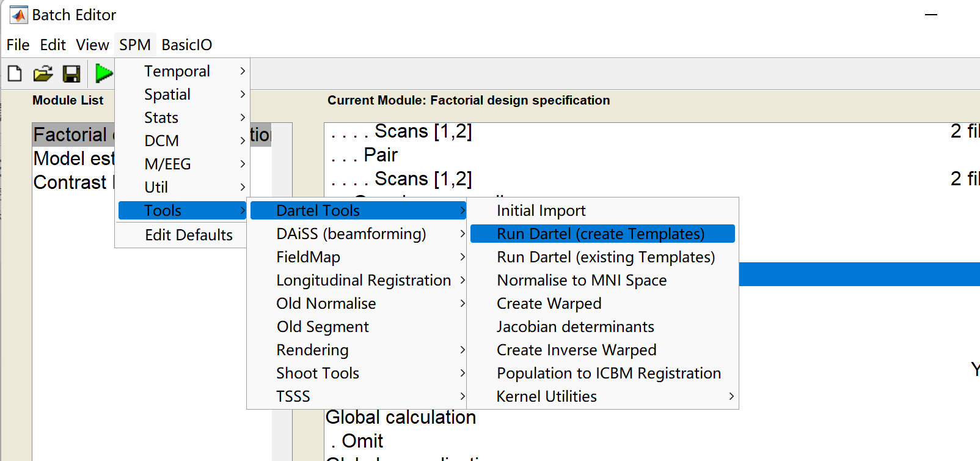Open the Old Normalise submenu
The image size is (980, 461).
tap(358, 303)
